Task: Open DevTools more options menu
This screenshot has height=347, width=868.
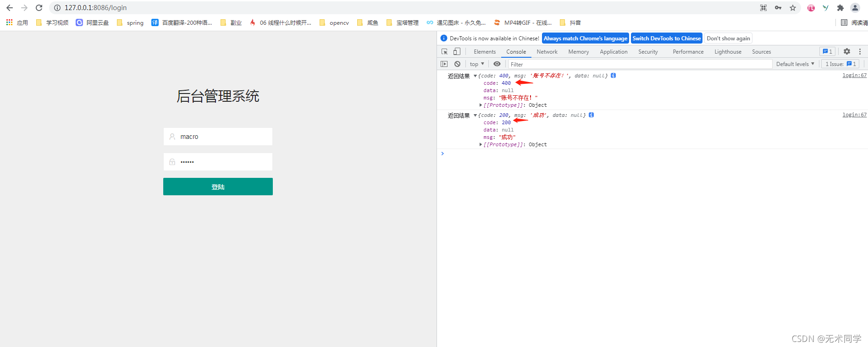Action: 860,52
